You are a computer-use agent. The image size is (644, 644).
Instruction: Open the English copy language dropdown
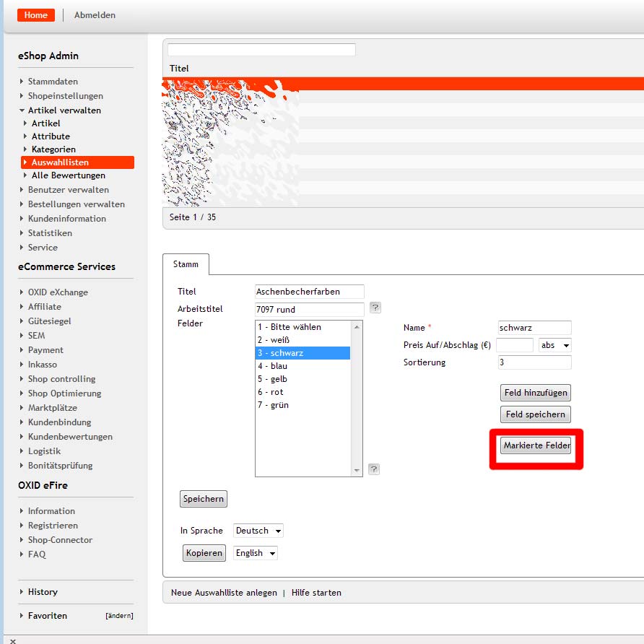[255, 553]
